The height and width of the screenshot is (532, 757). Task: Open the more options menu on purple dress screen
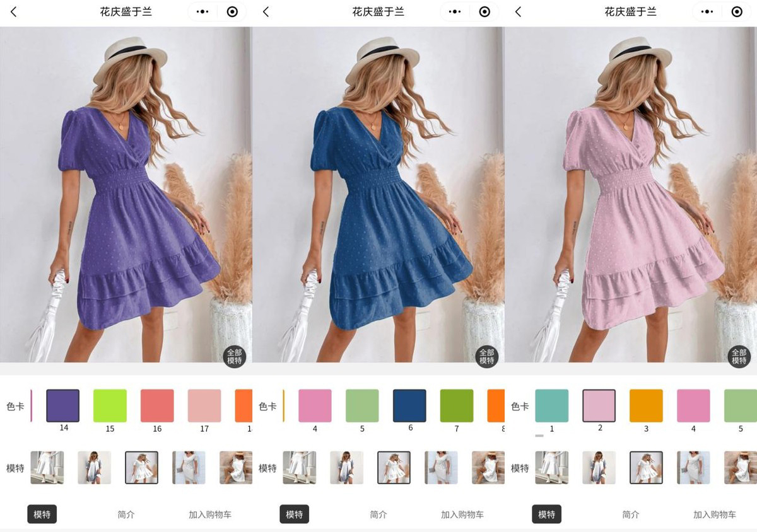pos(202,12)
